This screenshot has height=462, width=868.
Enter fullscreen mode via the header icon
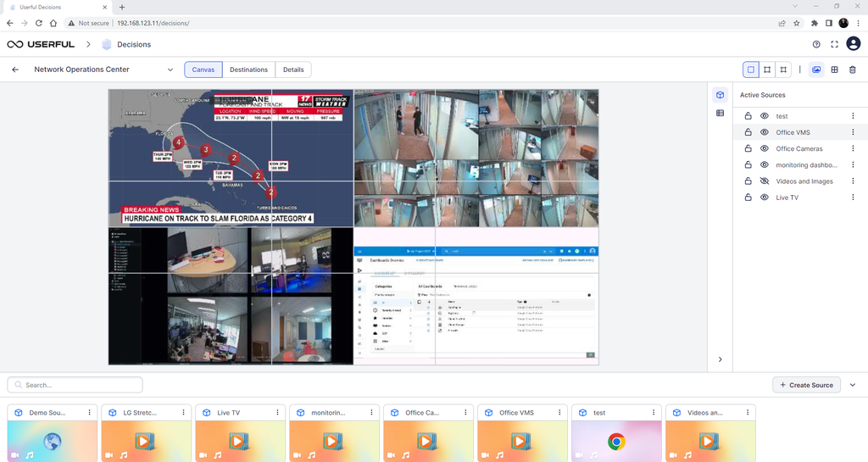(x=835, y=44)
